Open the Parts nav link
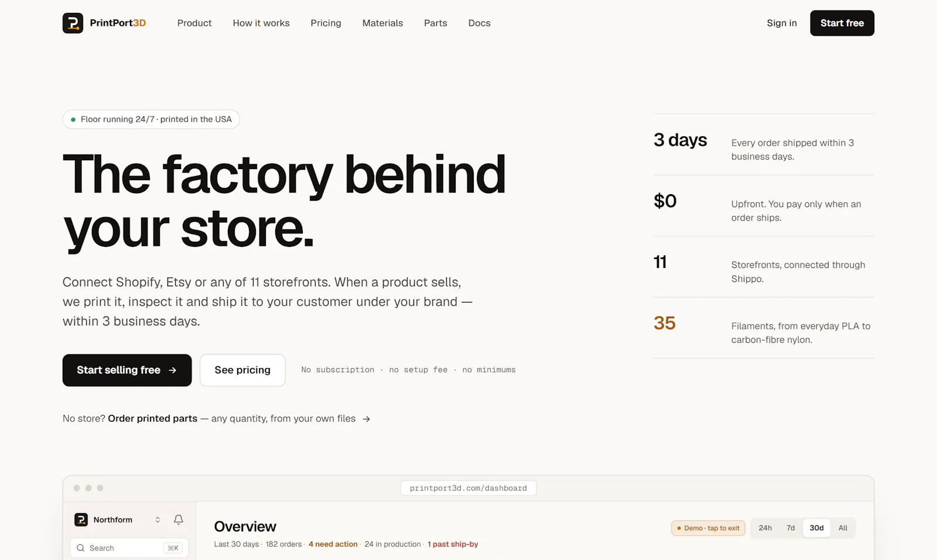The image size is (937, 560). coord(436,23)
